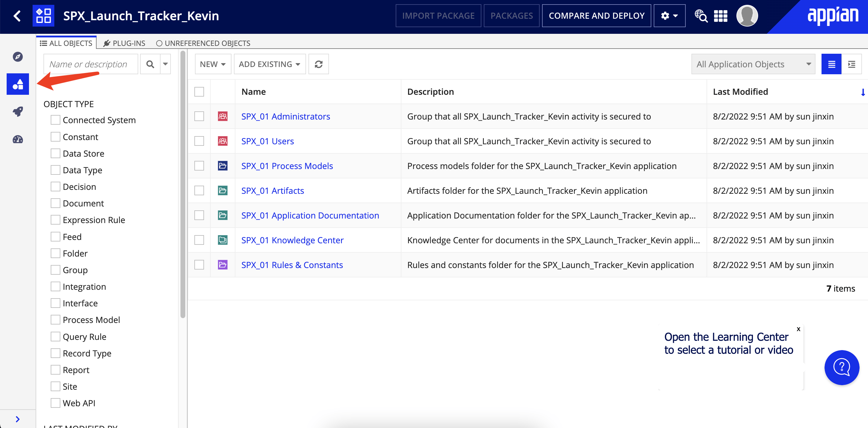Click the SPX_01 Process Models folder icon
The height and width of the screenshot is (428, 868).
coord(223,166)
